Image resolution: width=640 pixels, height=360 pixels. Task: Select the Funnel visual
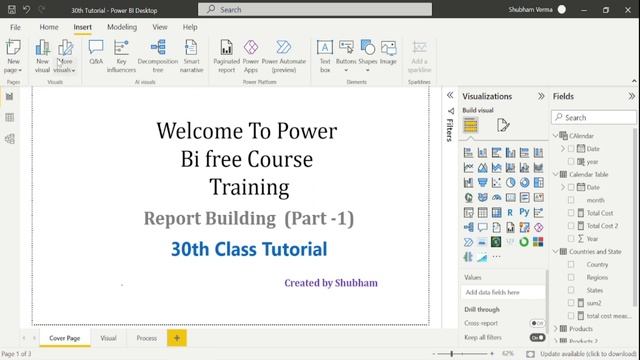click(482, 182)
